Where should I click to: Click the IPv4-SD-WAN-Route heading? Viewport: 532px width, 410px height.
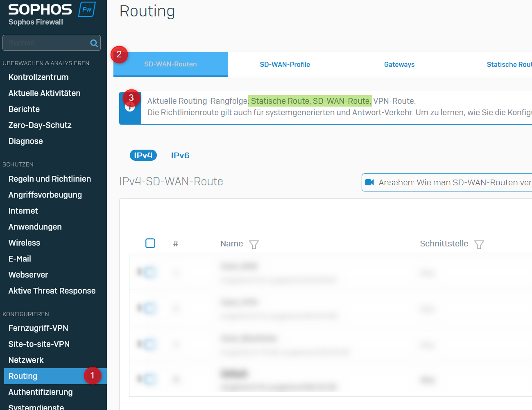[171, 181]
